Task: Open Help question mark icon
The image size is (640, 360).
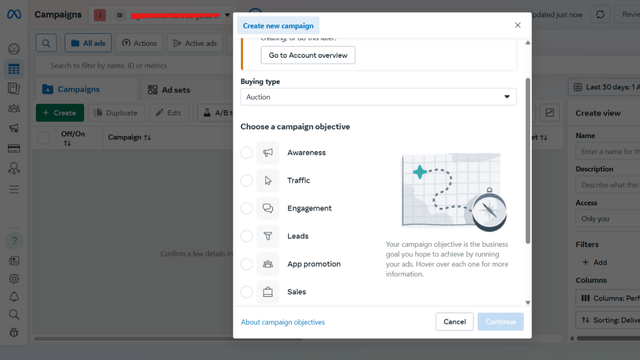Action: tap(14, 241)
